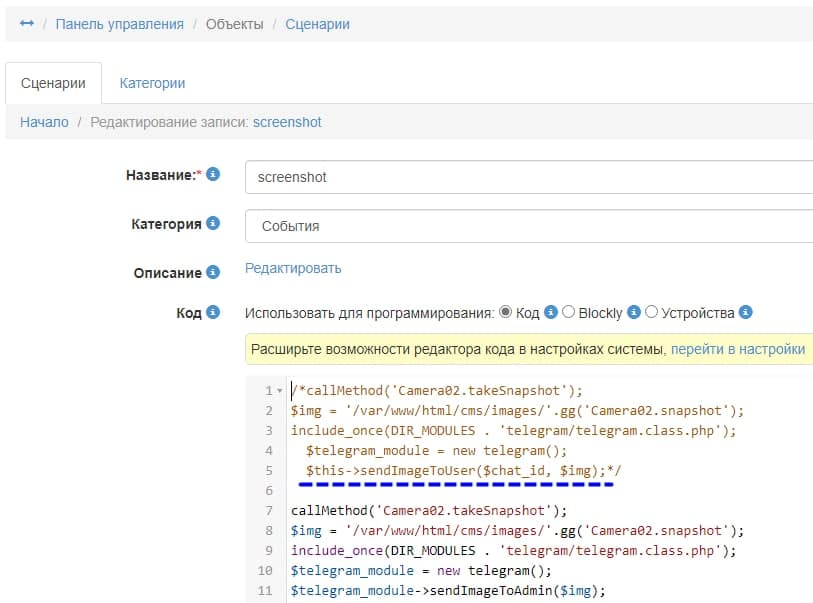Click info icon next to Название label
Image resolution: width=813 pixels, height=603 pixels.
(213, 175)
